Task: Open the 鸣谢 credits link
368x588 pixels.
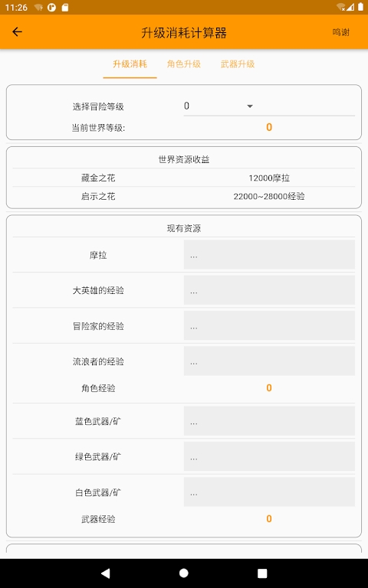Action: pyautogui.click(x=340, y=32)
